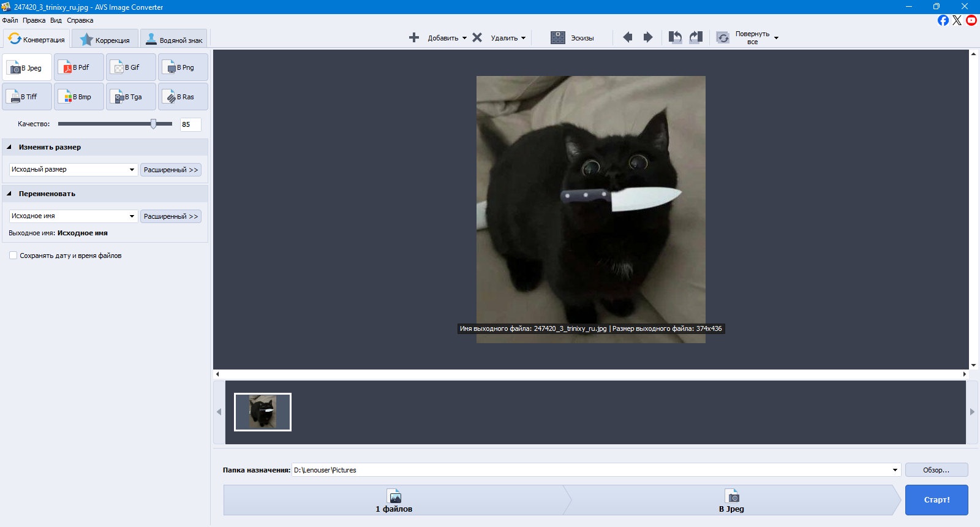Collapse the Переименовать section
This screenshot has height=527, width=980.
pyautogui.click(x=9, y=194)
